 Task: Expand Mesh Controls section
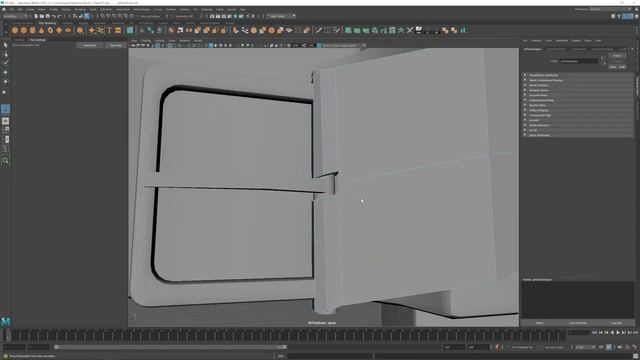[x=578, y=85]
